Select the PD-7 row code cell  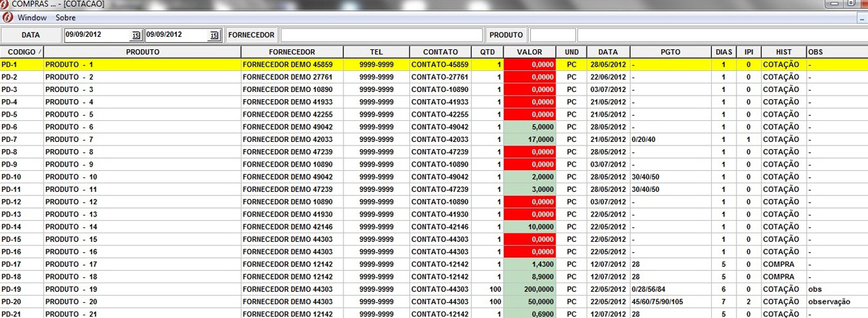tap(22, 139)
